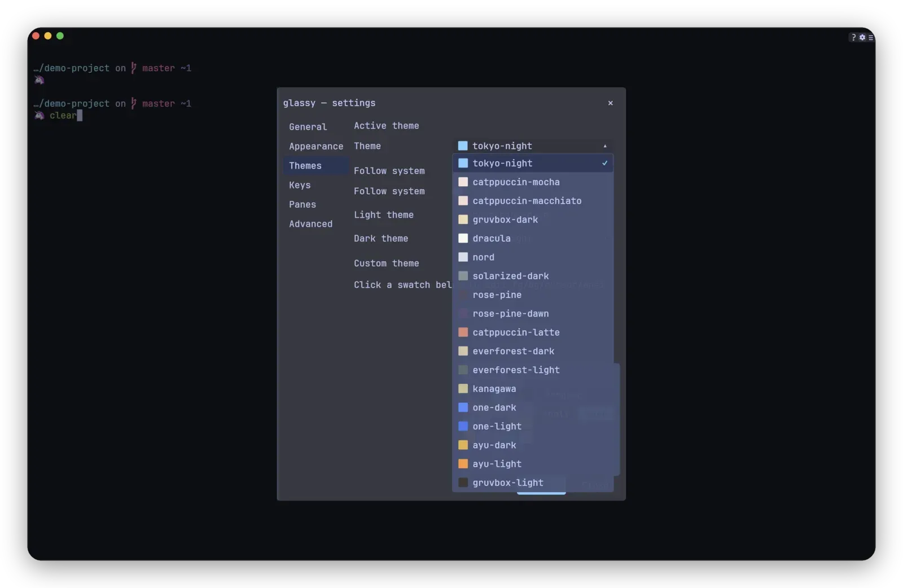Select the rose-pine-dawn theme
Image resolution: width=903 pixels, height=588 pixels.
point(533,314)
